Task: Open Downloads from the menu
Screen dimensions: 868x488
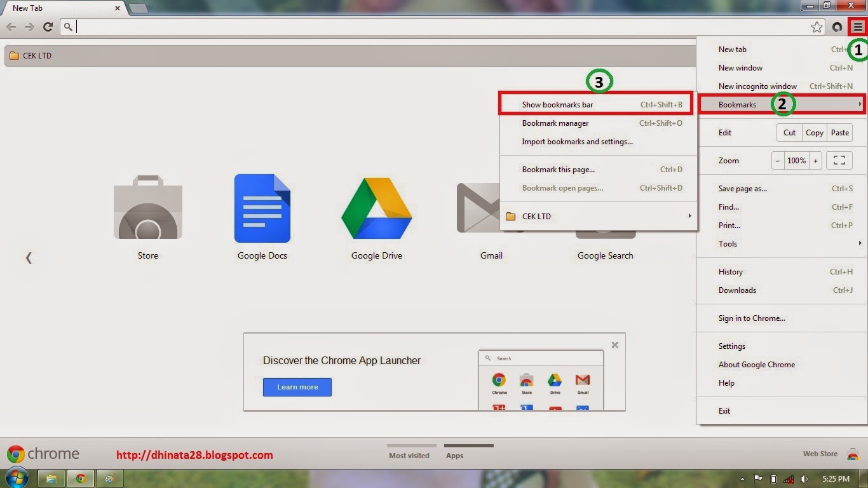Action: (782, 290)
